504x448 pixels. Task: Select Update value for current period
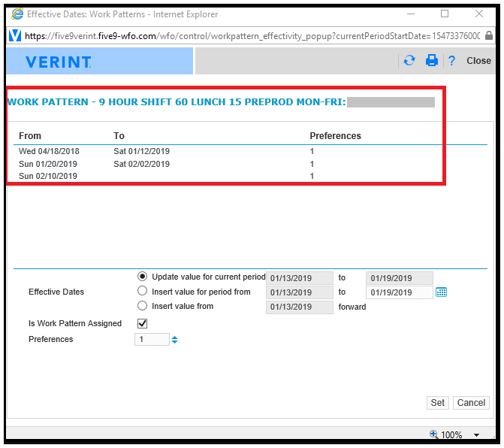pos(143,277)
